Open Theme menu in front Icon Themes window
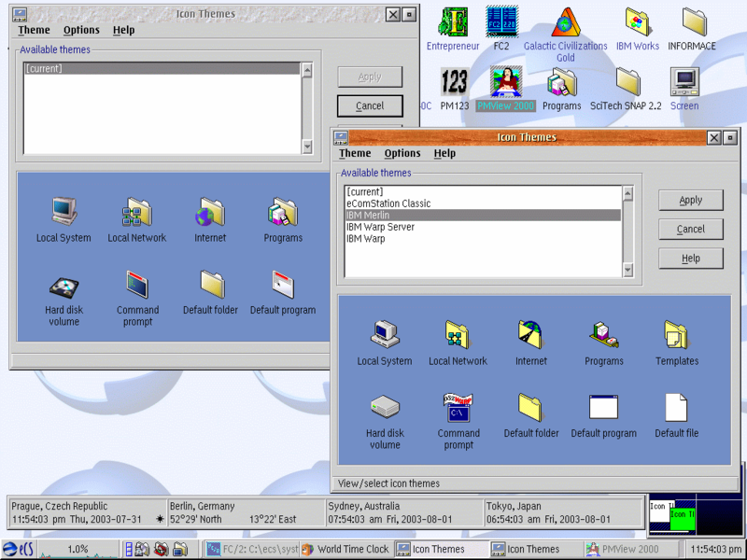The width and height of the screenshot is (747, 560). 355,153
